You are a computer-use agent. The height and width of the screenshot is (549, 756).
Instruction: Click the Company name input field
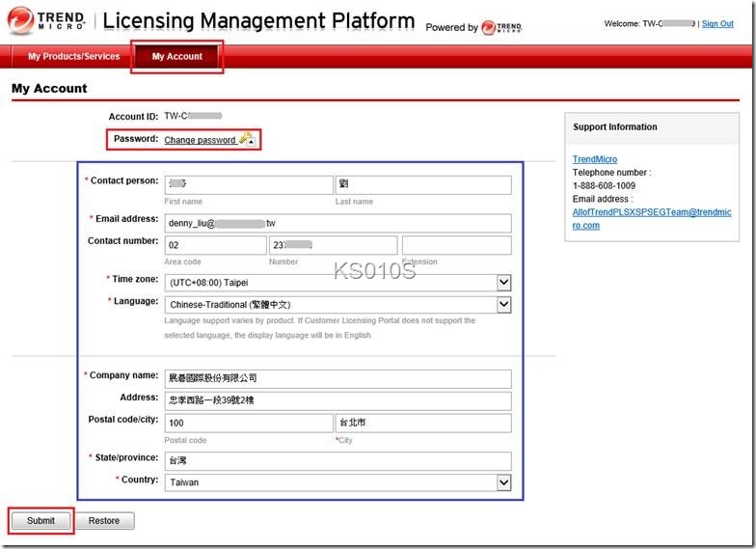[x=337, y=378]
